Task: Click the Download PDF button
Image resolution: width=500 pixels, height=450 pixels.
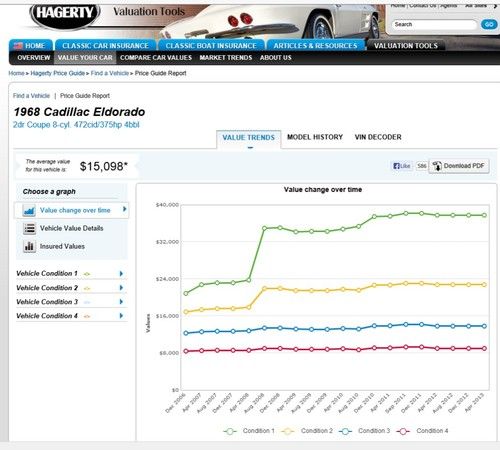Action: coord(459,166)
